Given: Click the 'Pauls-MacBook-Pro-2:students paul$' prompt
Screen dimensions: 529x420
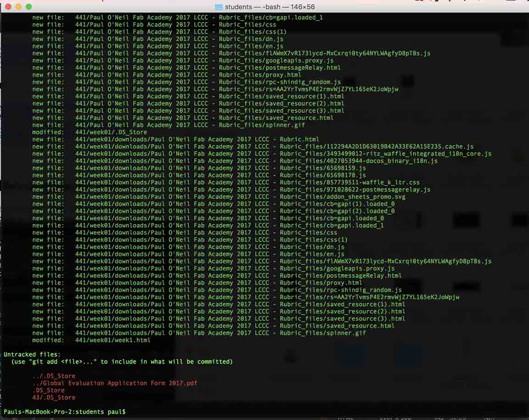Looking at the screenshot, I should pyautogui.click(x=64, y=412).
